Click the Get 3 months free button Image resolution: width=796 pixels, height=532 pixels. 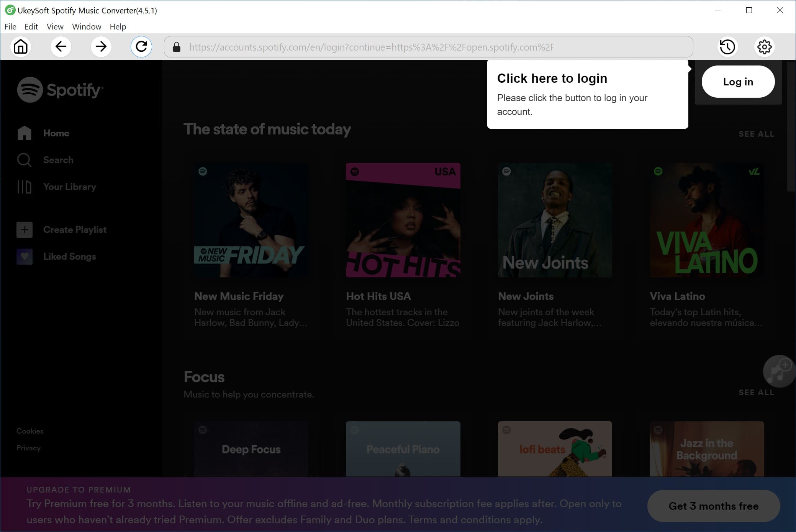pos(714,506)
